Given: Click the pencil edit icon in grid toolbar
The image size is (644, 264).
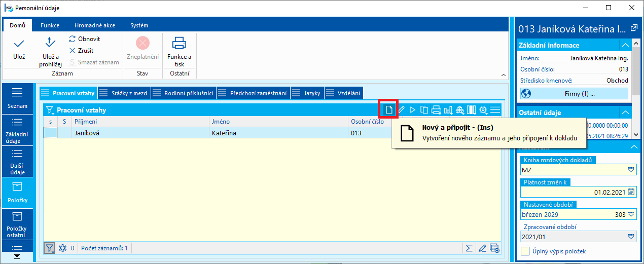Looking at the screenshot, I should 401,110.
